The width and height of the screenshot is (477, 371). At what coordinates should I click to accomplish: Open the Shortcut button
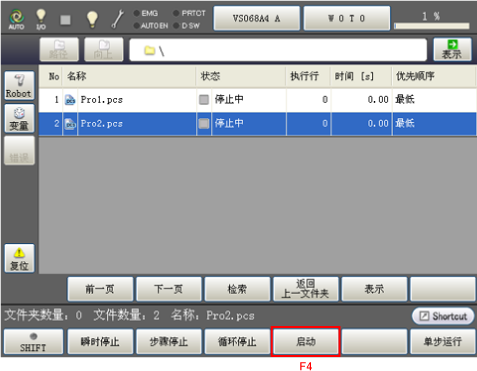(443, 316)
